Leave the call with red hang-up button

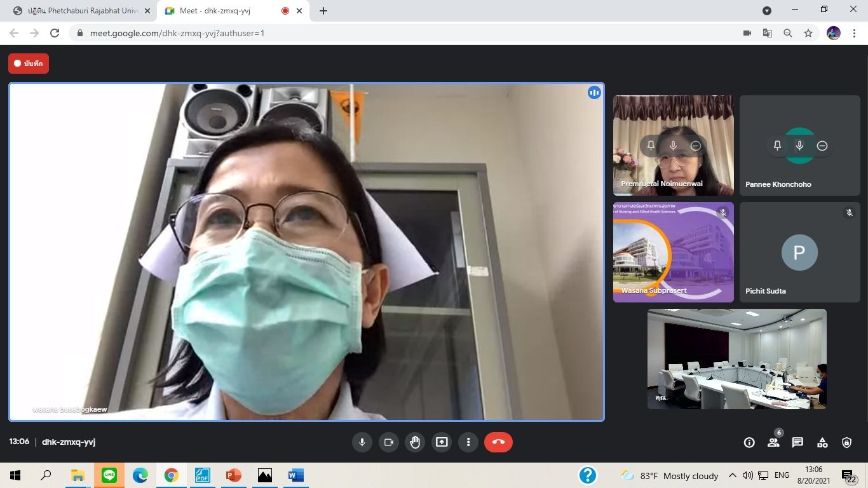(x=498, y=442)
